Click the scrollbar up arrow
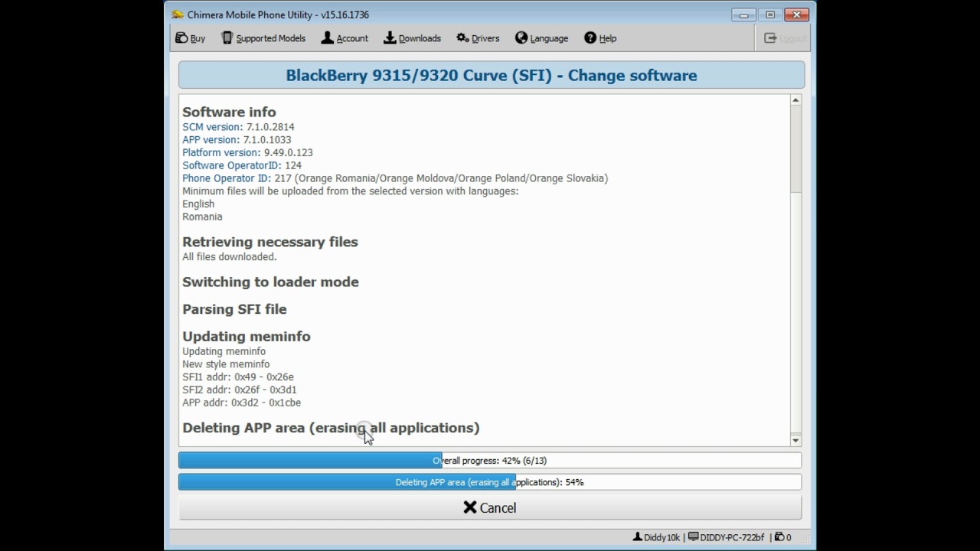 (795, 100)
